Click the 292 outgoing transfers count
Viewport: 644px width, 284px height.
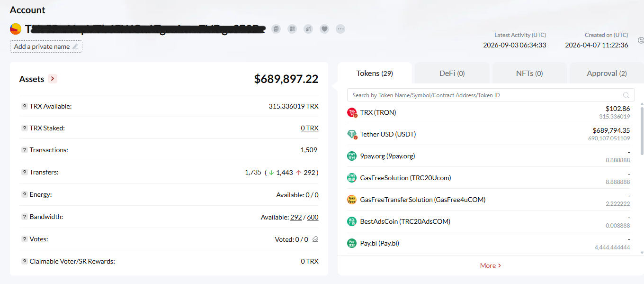(310, 173)
